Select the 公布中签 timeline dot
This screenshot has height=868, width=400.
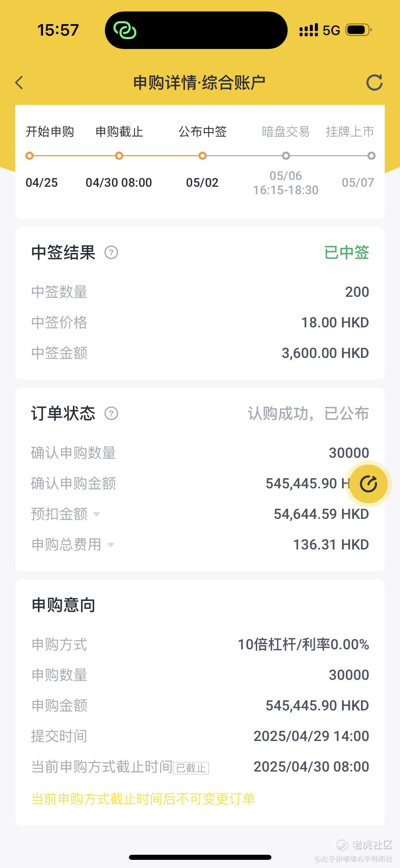click(x=203, y=156)
